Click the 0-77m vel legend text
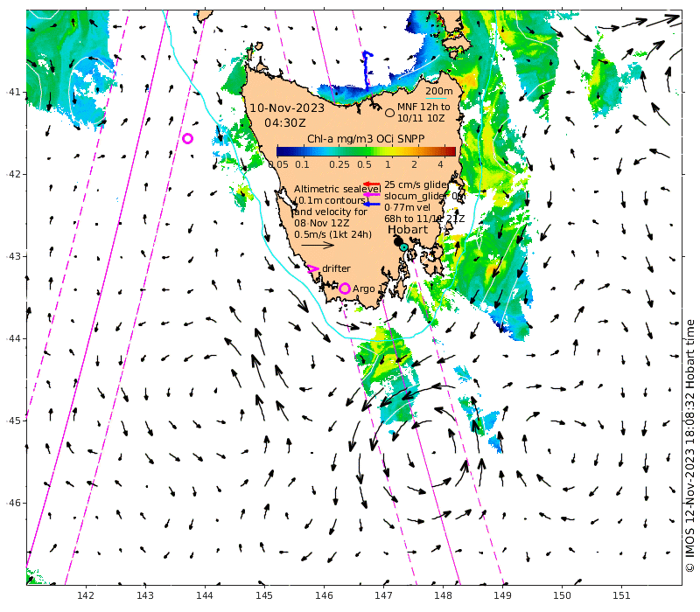Image resolution: width=700 pixels, height=612 pixels. point(407,207)
